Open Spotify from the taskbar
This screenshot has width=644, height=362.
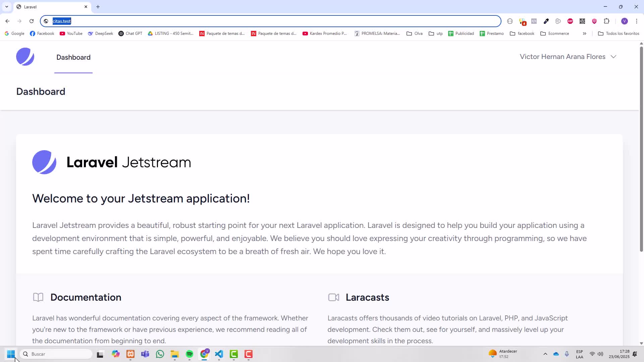190,354
